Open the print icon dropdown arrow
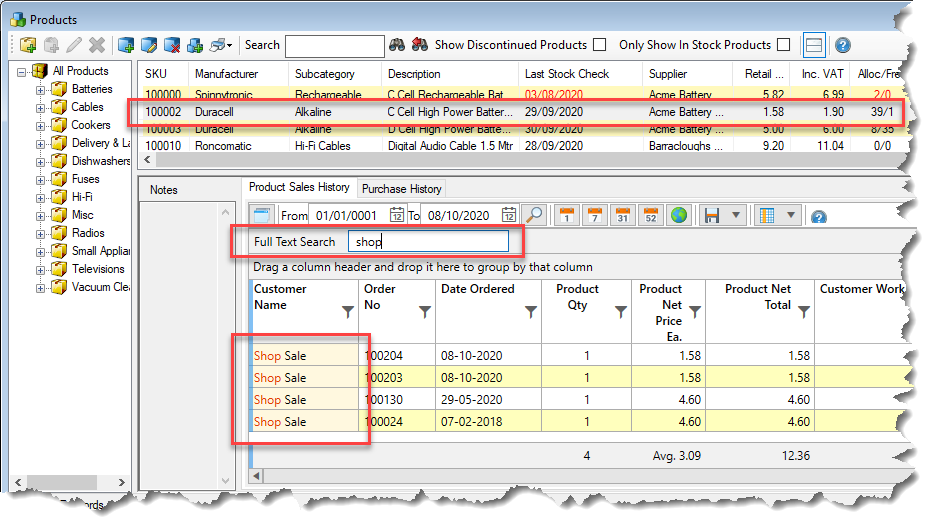The width and height of the screenshot is (938, 532). (230, 45)
